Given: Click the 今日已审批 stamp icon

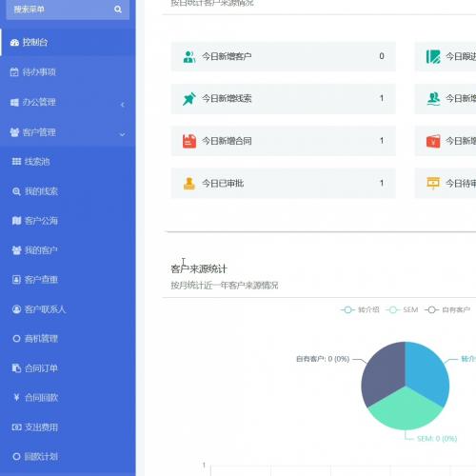Looking at the screenshot, I should tap(189, 184).
